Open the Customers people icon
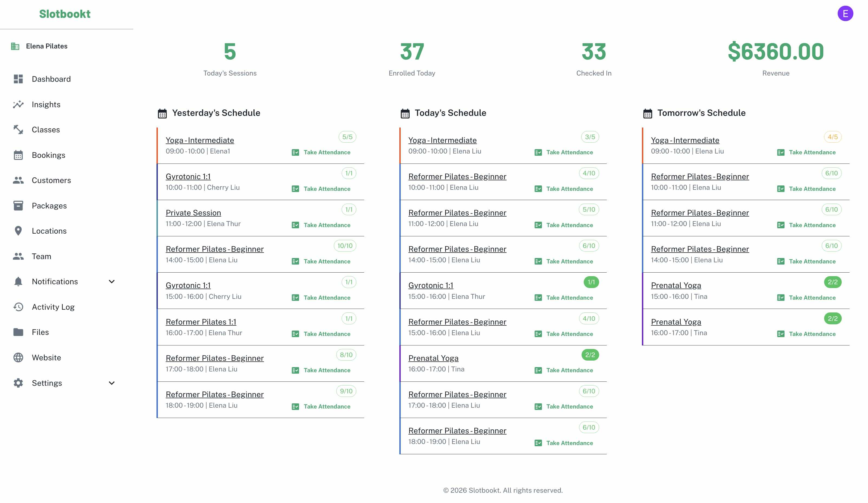Viewport: 868px width, 503px height. tap(18, 180)
